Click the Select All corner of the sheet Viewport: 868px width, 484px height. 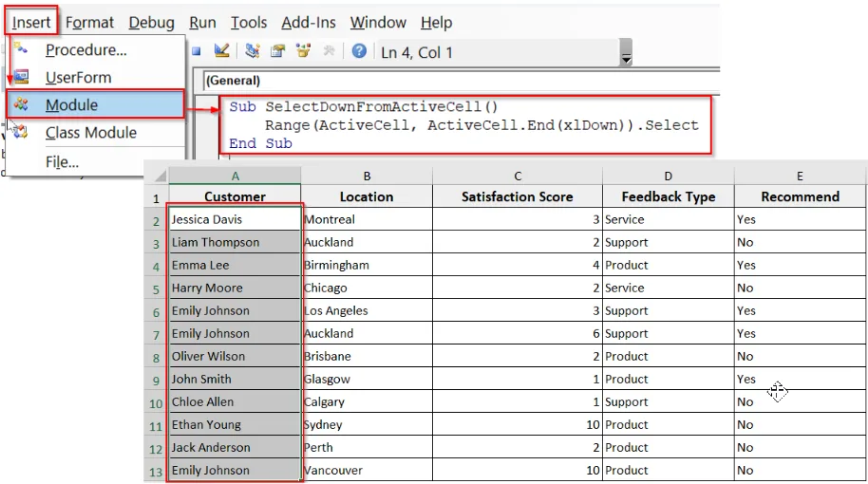point(156,176)
